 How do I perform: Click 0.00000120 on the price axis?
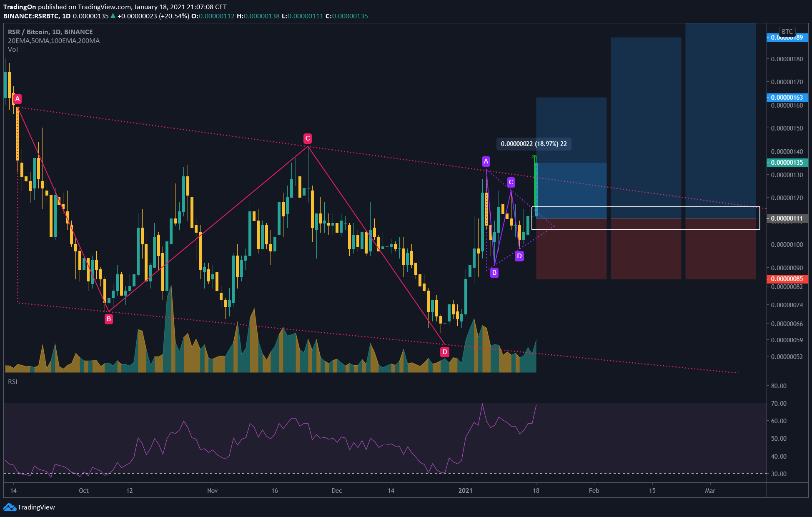coord(787,198)
